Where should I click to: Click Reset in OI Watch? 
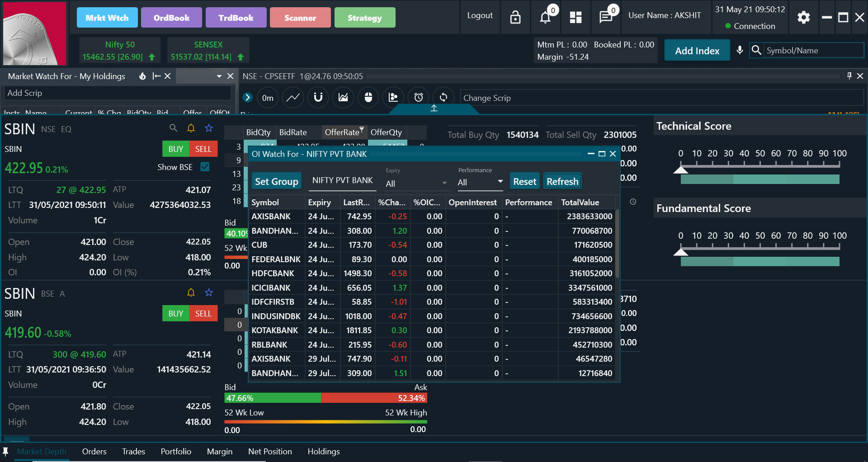(x=524, y=181)
